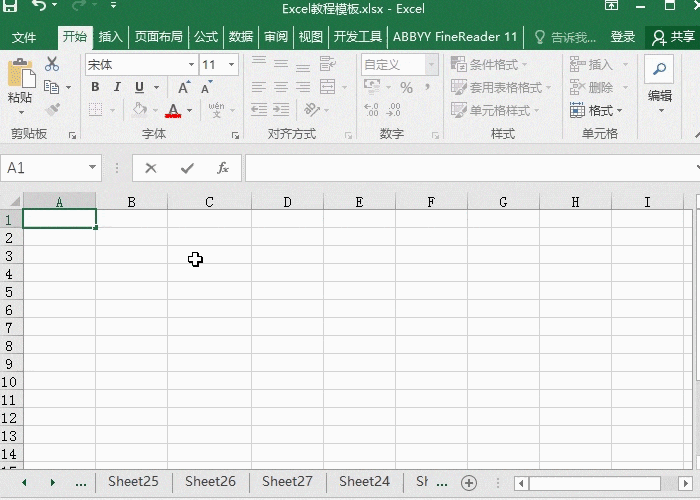
Task: Switch to the 公式 ribbon tab
Action: pyautogui.click(x=206, y=37)
